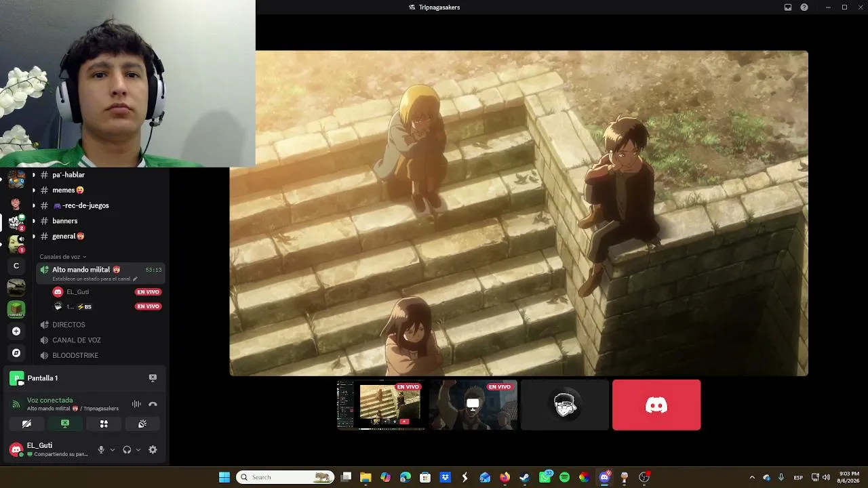This screenshot has width=868, height=488.
Task: Open the Minecraft grass block server
Action: tap(16, 310)
